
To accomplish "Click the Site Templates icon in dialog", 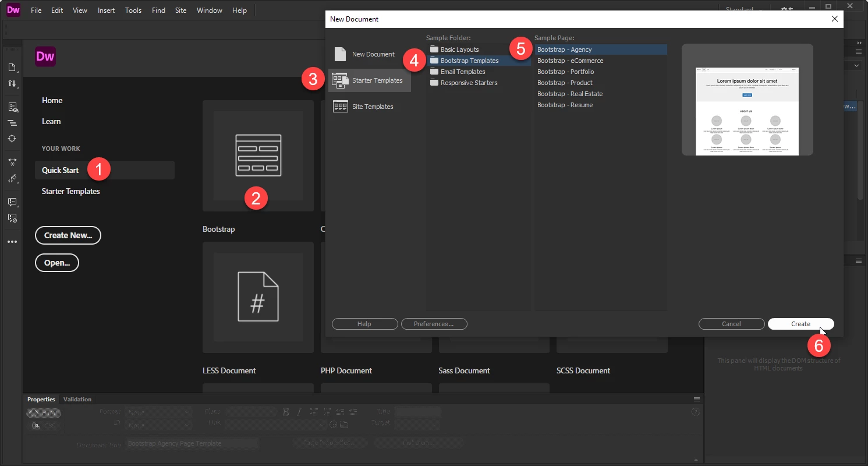I will point(340,107).
